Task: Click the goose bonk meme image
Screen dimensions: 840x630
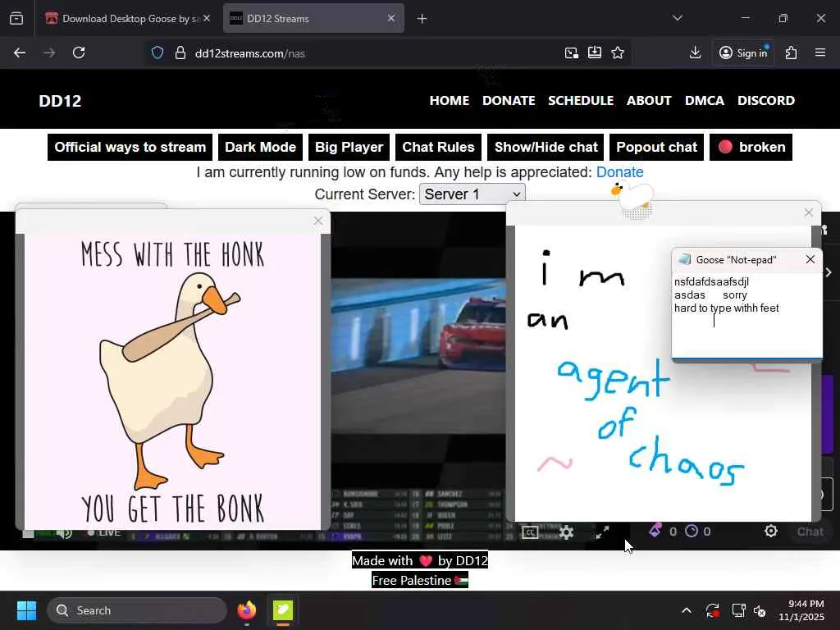Action: 172,381
